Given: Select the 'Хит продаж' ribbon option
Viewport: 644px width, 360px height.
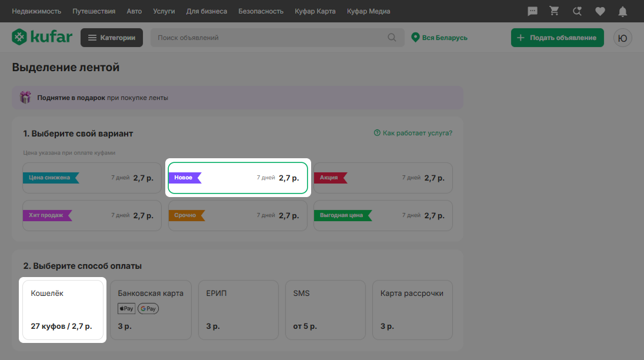Looking at the screenshot, I should (x=92, y=215).
